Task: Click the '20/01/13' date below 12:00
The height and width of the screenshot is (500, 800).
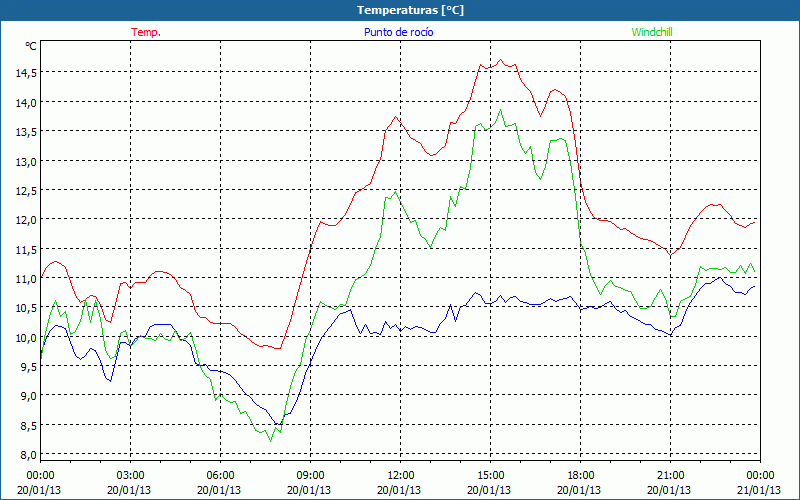Action: pyautogui.click(x=399, y=490)
